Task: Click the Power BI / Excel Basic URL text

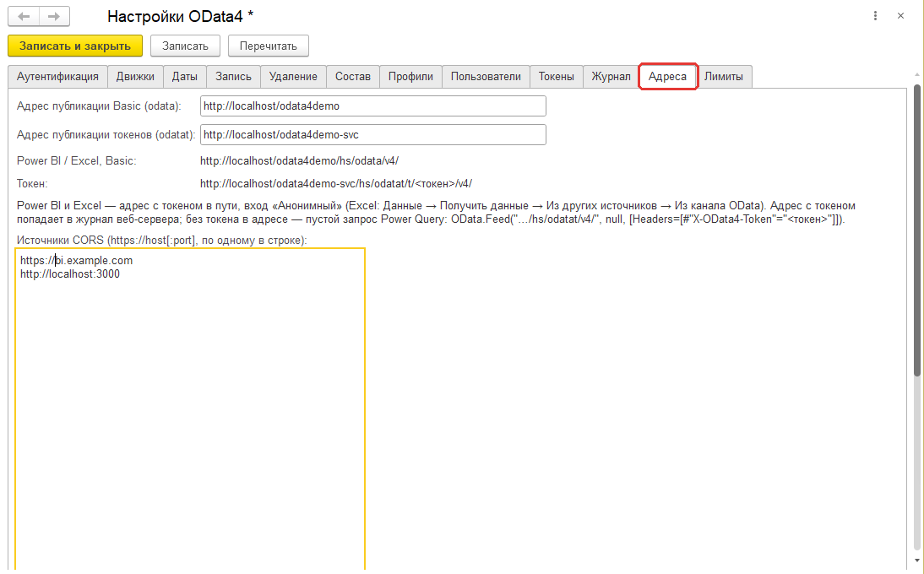Action: [x=299, y=160]
